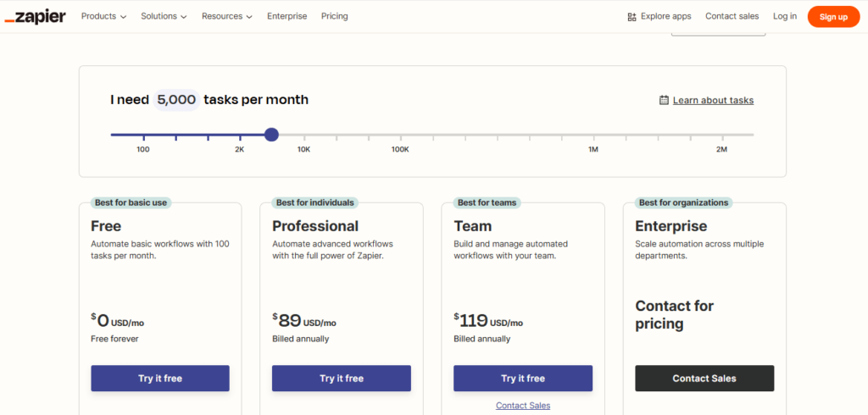Click Try it free on Professional plan
The height and width of the screenshot is (415, 868).
[x=342, y=379]
